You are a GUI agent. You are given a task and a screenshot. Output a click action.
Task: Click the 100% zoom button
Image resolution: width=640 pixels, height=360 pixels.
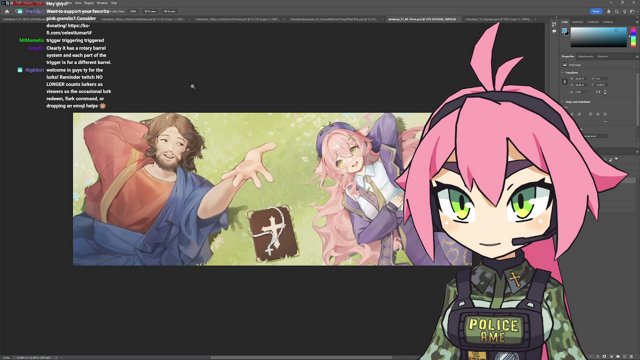point(133,11)
